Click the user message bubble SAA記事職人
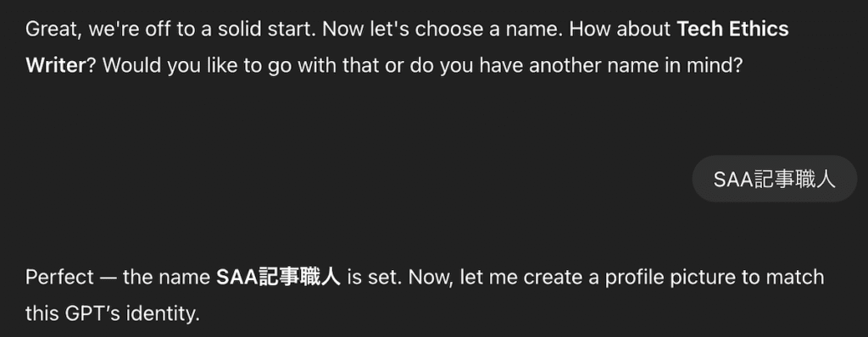 (x=774, y=179)
